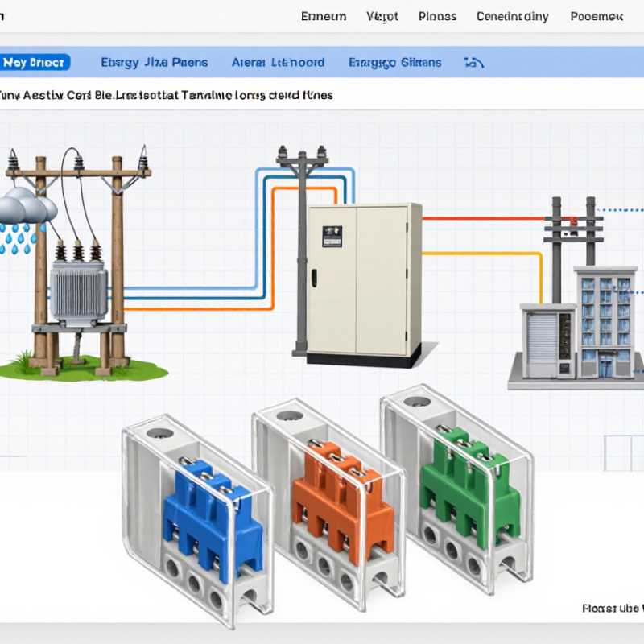Select the office building illustration

606,323
